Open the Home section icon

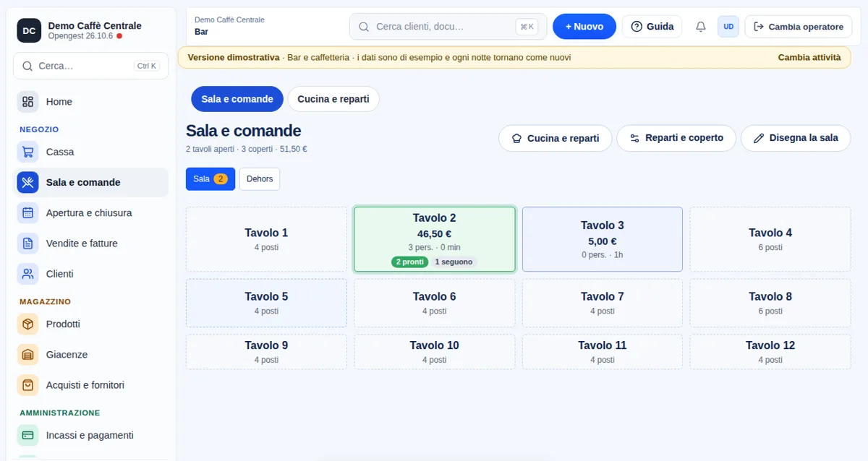coord(27,102)
